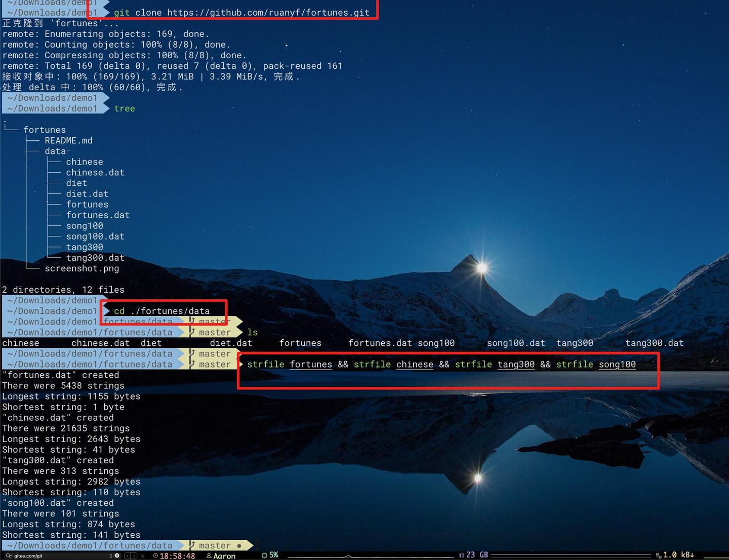Click the circled X to clear search text
Image resolution: width=729 pixels, height=560 pixels.
pyautogui.click(x=116, y=555)
